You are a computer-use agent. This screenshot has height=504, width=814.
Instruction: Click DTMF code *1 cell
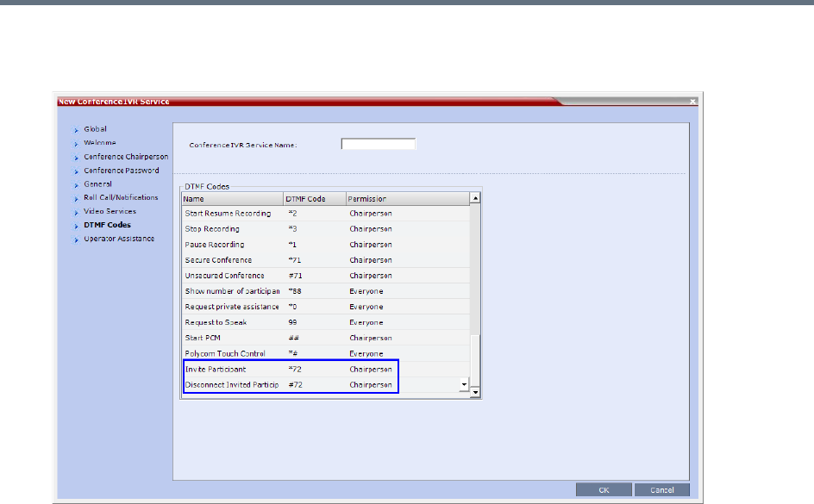[x=293, y=244]
